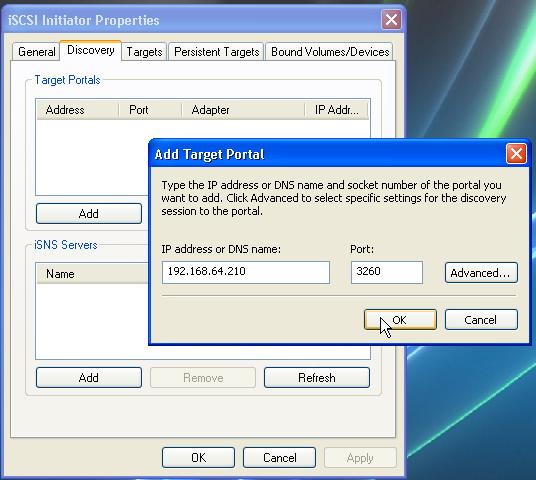Click the Port column header
The width and height of the screenshot is (536, 480).
pos(150,110)
